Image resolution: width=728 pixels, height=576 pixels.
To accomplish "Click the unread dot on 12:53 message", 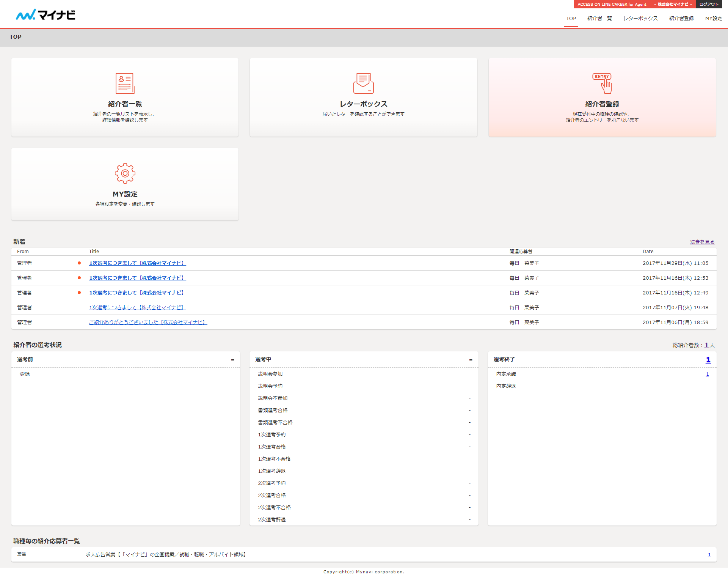I will [x=79, y=278].
